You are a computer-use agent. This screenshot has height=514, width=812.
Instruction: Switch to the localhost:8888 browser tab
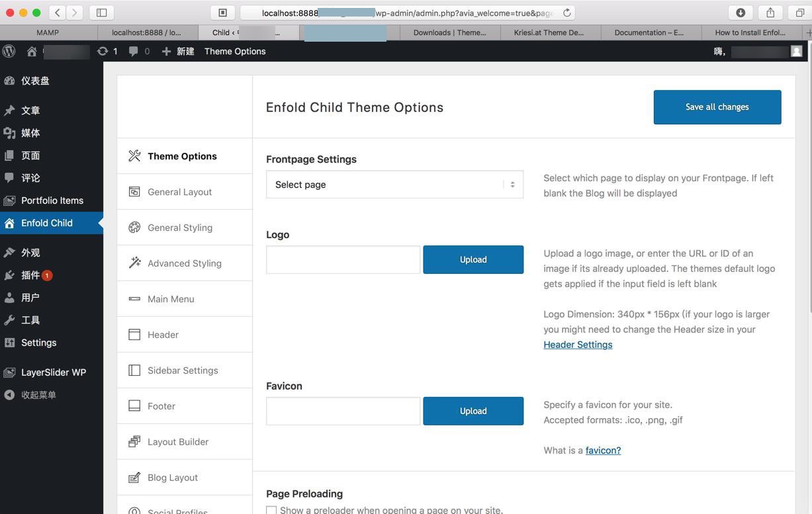pyautogui.click(x=148, y=32)
